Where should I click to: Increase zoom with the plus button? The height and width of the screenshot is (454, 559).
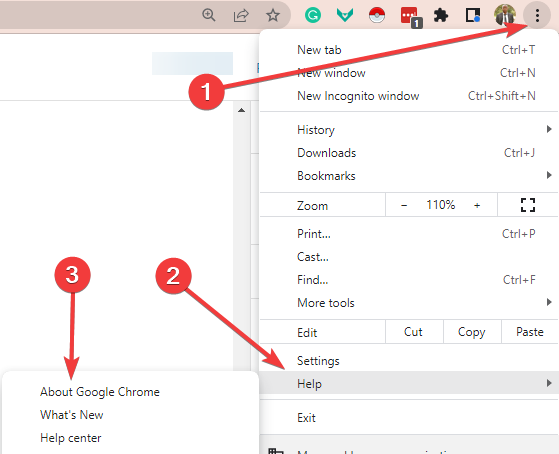(x=477, y=205)
